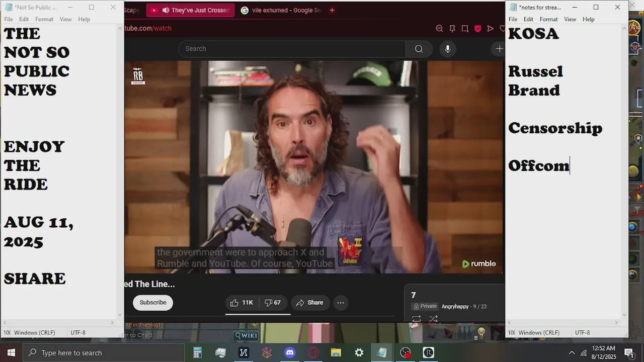
Task: Open Help menu in Not So Public notepad
Action: click(x=84, y=19)
